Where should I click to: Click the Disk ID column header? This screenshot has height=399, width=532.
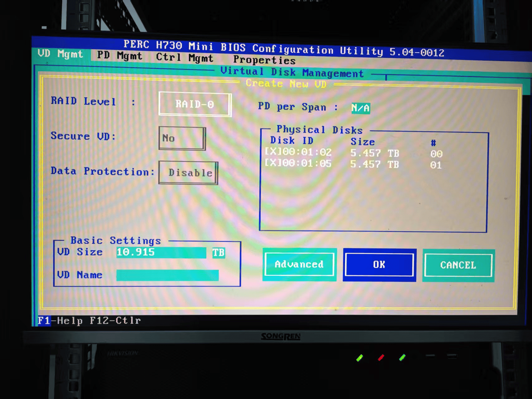pyautogui.click(x=292, y=140)
